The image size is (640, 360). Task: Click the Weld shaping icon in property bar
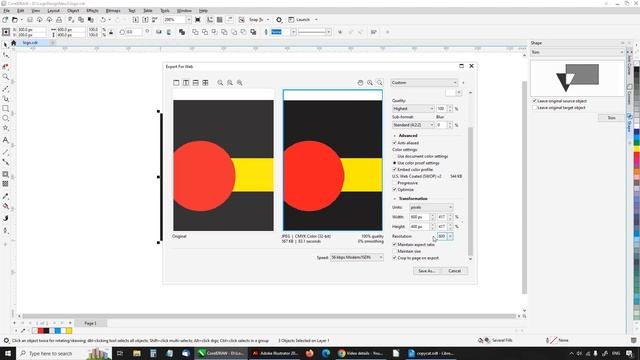(x=195, y=32)
